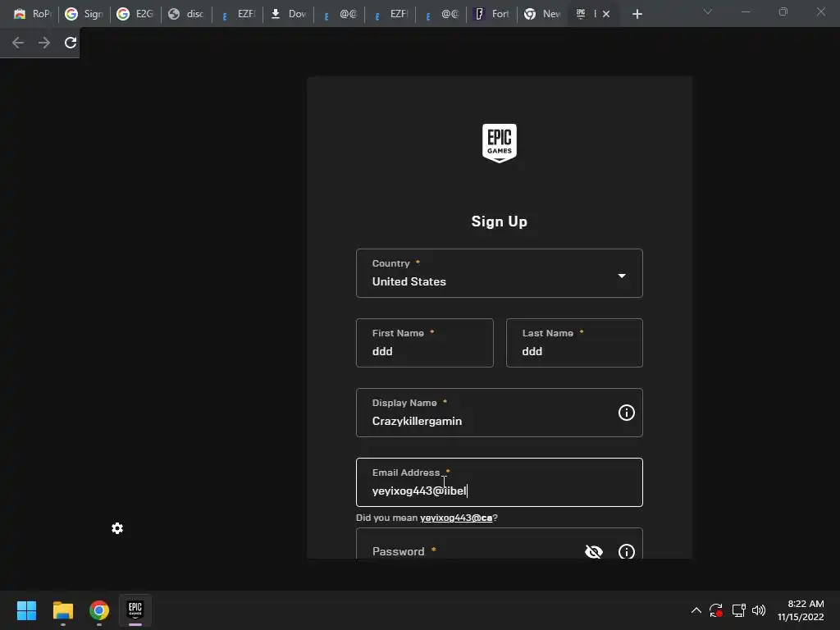Screen dimensions: 840x630
Task: Toggle password visibility eye icon
Action: [594, 551]
